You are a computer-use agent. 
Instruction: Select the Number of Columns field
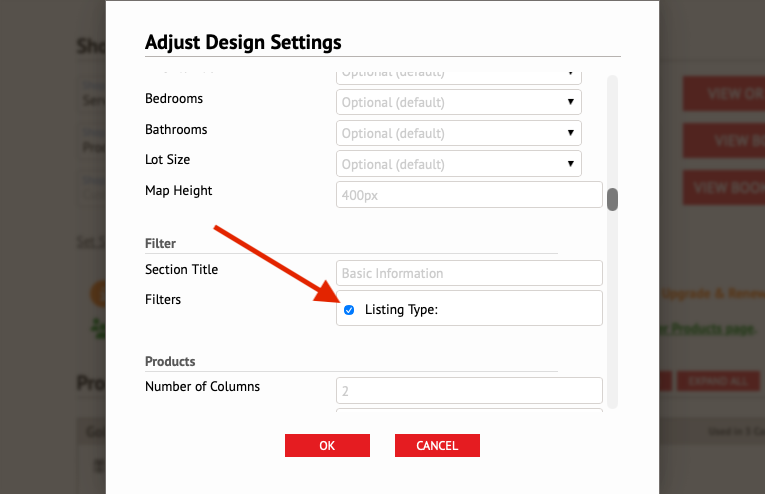pos(469,391)
